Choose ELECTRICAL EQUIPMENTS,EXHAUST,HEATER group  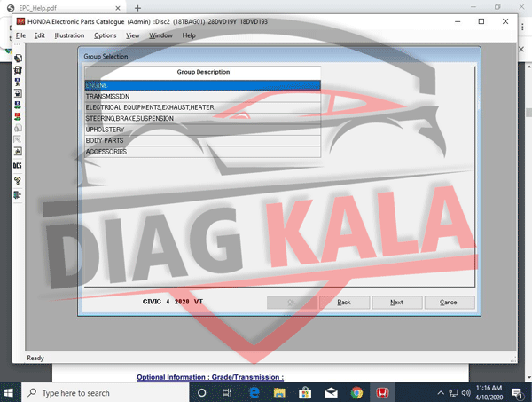tap(202, 107)
